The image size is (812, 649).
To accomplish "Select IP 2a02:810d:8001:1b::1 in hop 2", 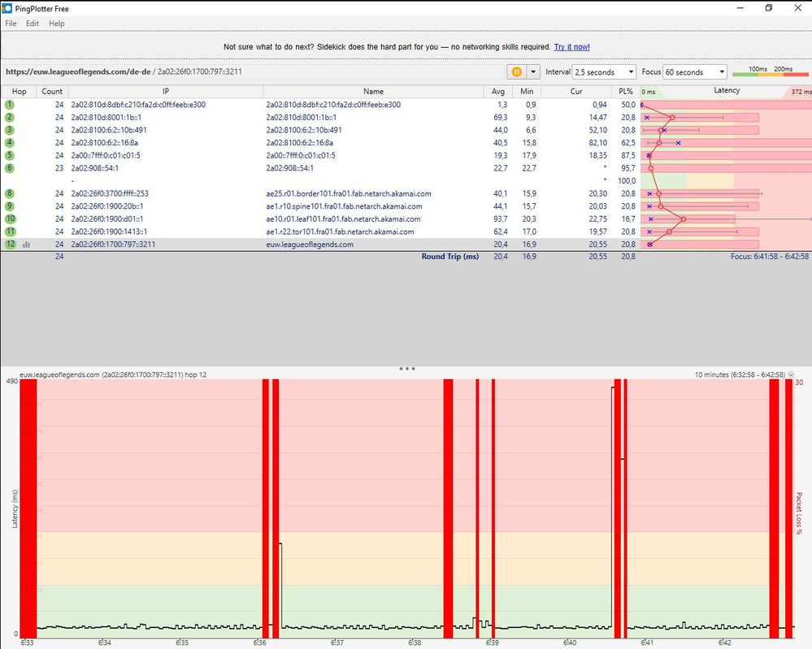I will click(x=106, y=118).
